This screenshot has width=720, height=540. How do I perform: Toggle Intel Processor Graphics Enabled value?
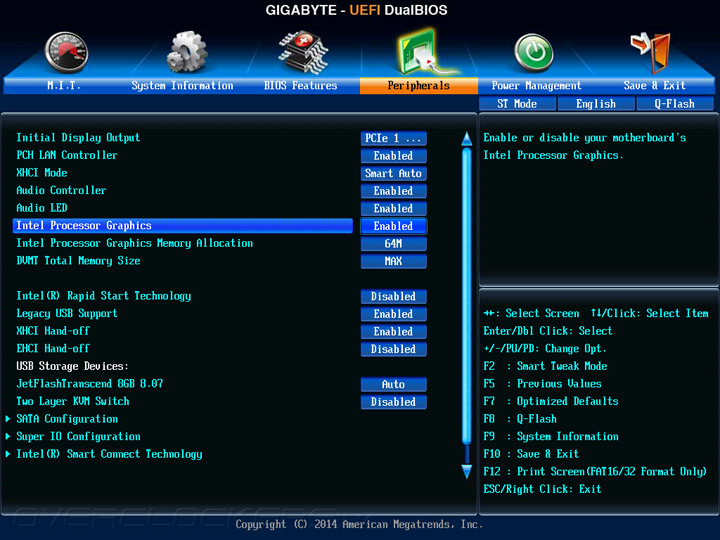pos(394,226)
